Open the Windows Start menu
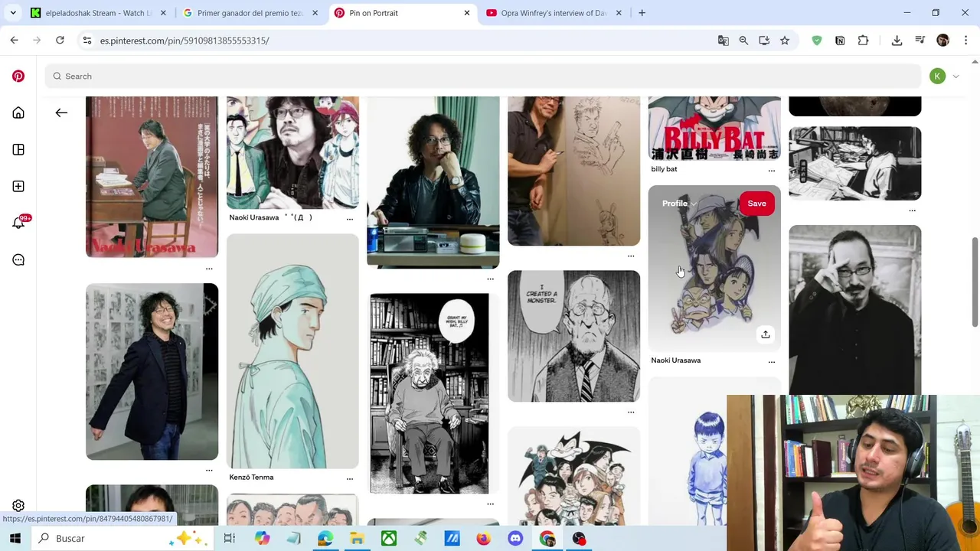The width and height of the screenshot is (980, 551). click(15, 539)
